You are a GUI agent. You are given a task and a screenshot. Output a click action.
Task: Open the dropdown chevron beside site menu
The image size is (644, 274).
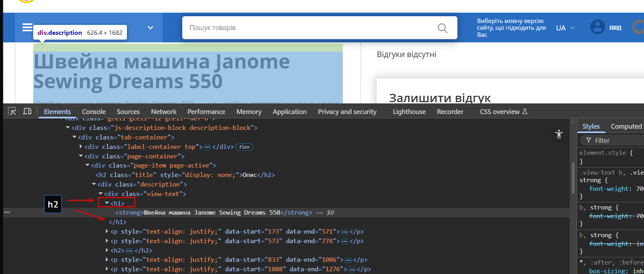click(x=150, y=28)
